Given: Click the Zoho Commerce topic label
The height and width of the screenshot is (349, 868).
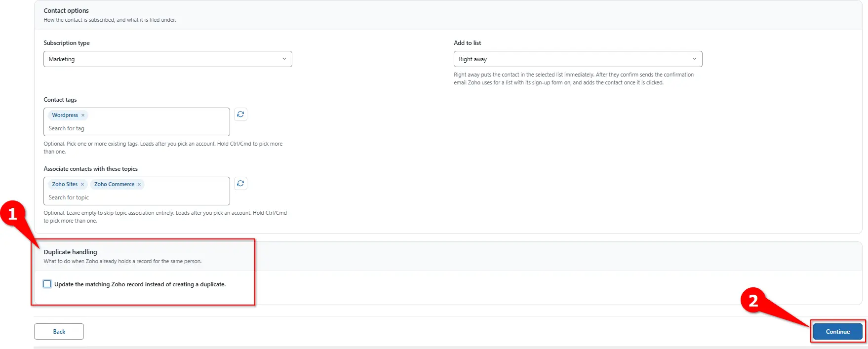Looking at the screenshot, I should click(x=114, y=185).
